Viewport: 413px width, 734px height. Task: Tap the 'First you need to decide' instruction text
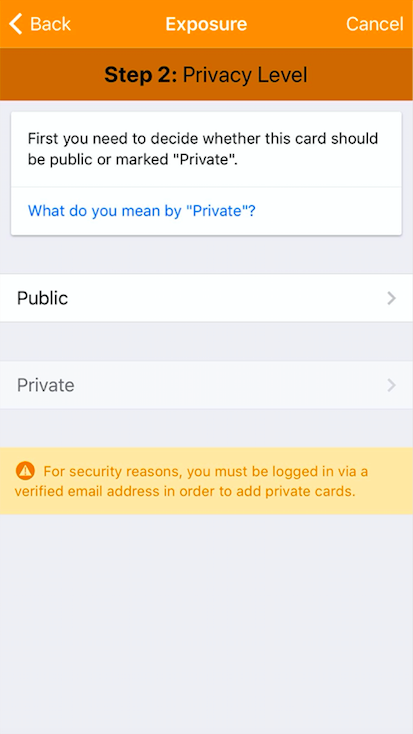[x=203, y=139]
